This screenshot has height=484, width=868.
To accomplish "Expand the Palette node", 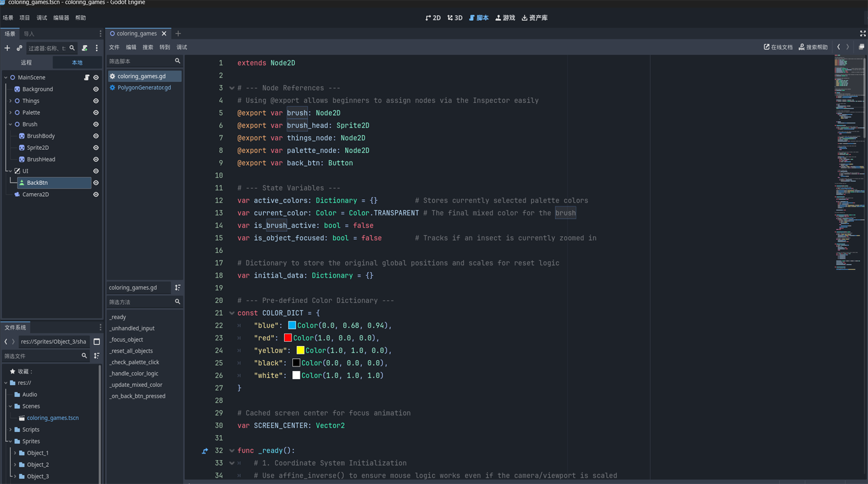I will [10, 113].
